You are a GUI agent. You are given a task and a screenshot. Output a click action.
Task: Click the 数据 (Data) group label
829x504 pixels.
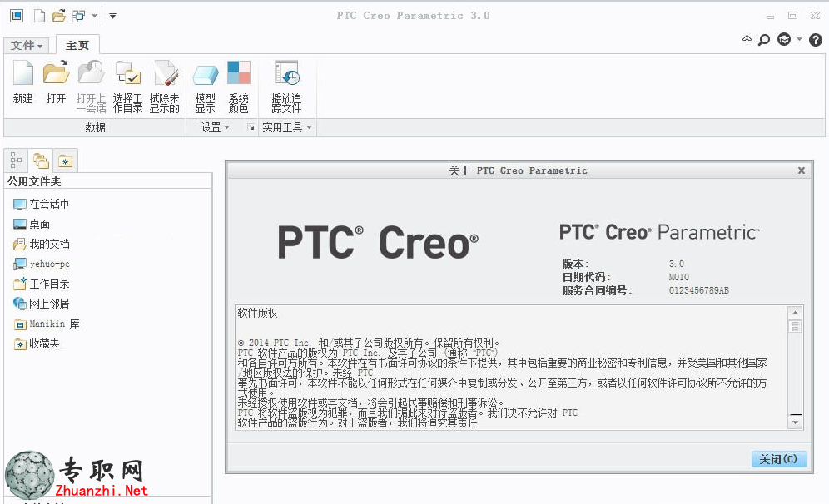coord(95,127)
